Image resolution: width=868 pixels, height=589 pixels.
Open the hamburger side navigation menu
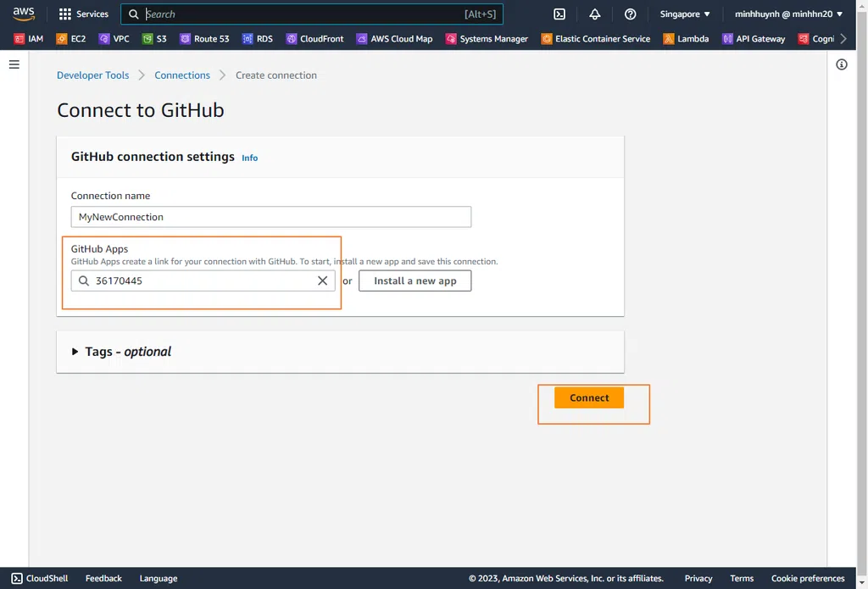click(14, 64)
